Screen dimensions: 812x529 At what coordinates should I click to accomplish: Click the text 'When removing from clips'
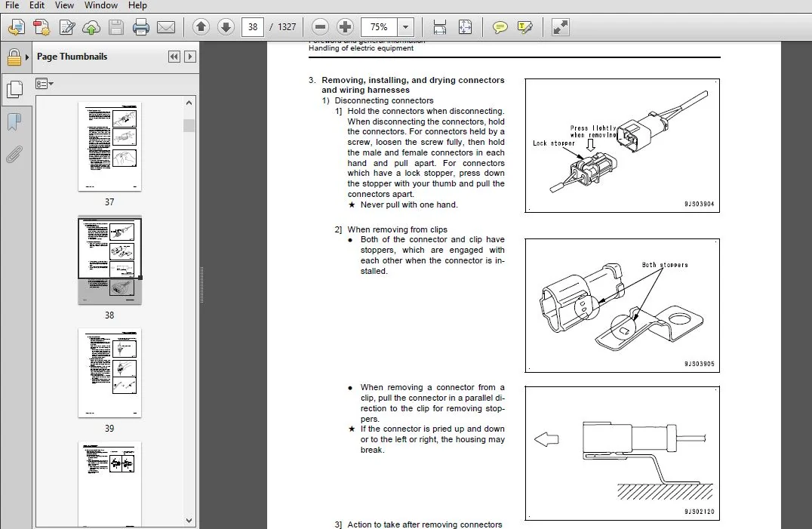click(397, 229)
